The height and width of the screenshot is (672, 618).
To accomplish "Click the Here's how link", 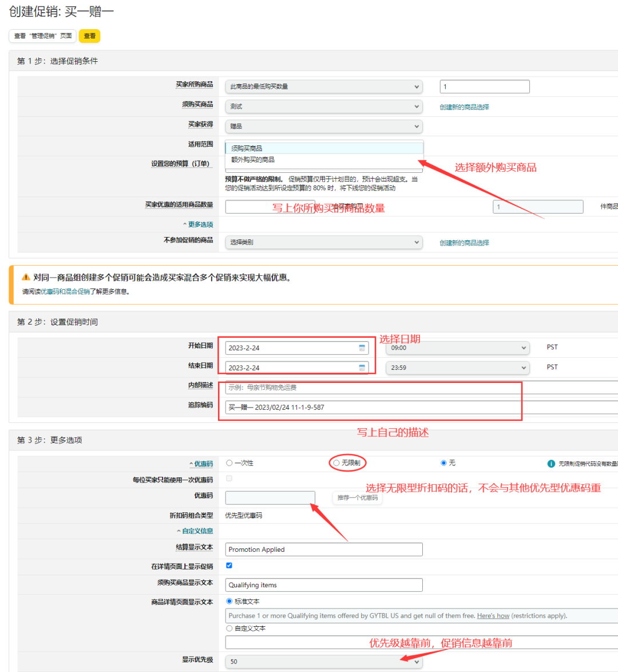I will (493, 616).
